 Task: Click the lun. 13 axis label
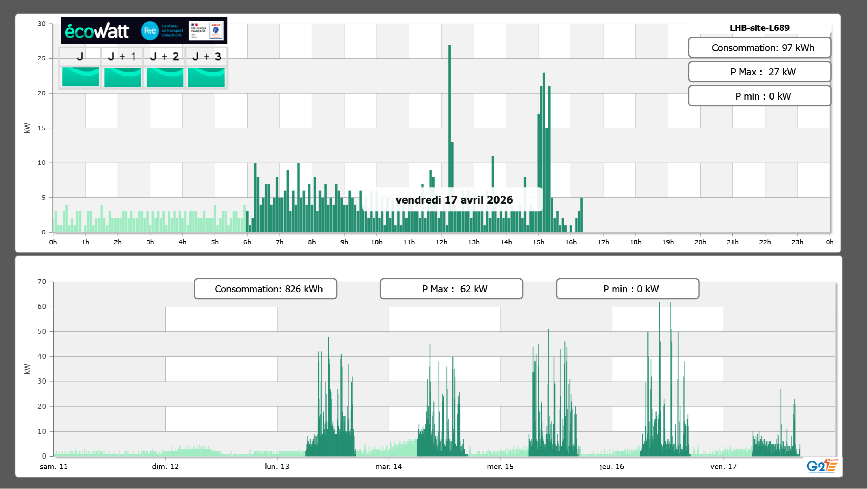pyautogui.click(x=277, y=467)
